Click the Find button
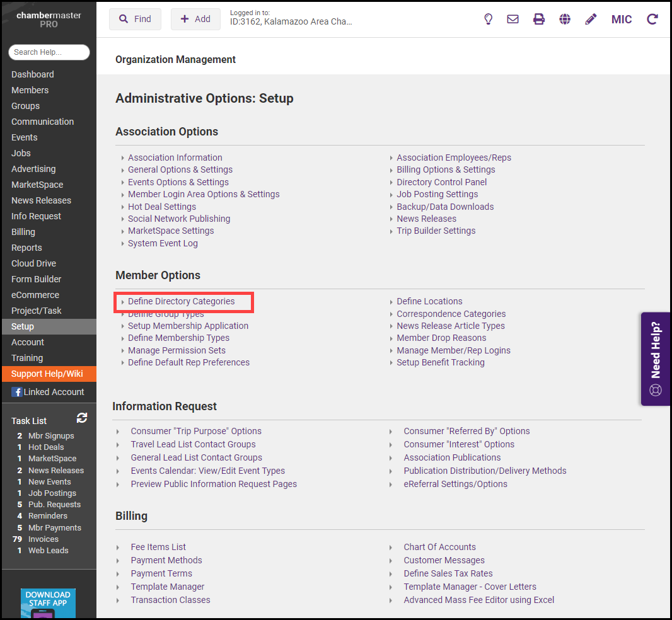Image resolution: width=672 pixels, height=620 pixels. point(135,19)
